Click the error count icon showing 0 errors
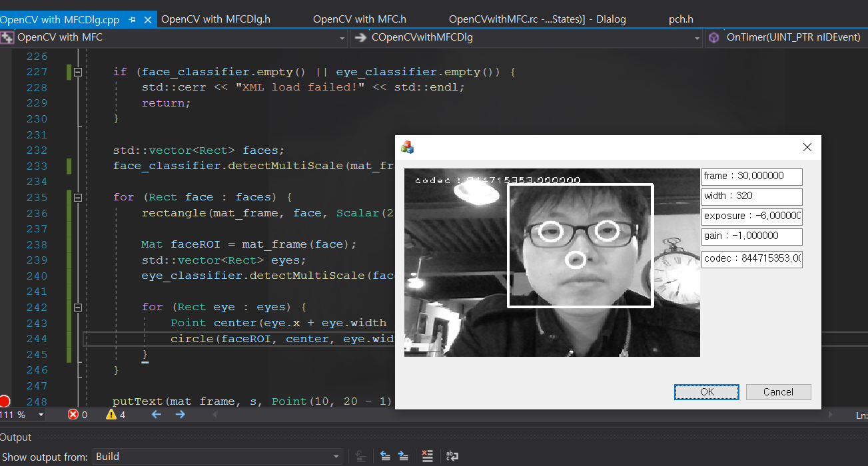868x466 pixels. click(x=73, y=414)
